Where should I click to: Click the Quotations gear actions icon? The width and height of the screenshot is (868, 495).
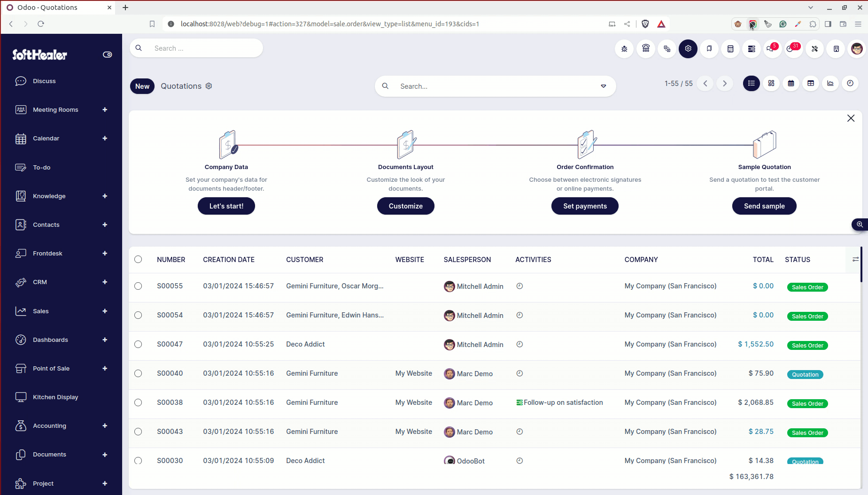[209, 86]
